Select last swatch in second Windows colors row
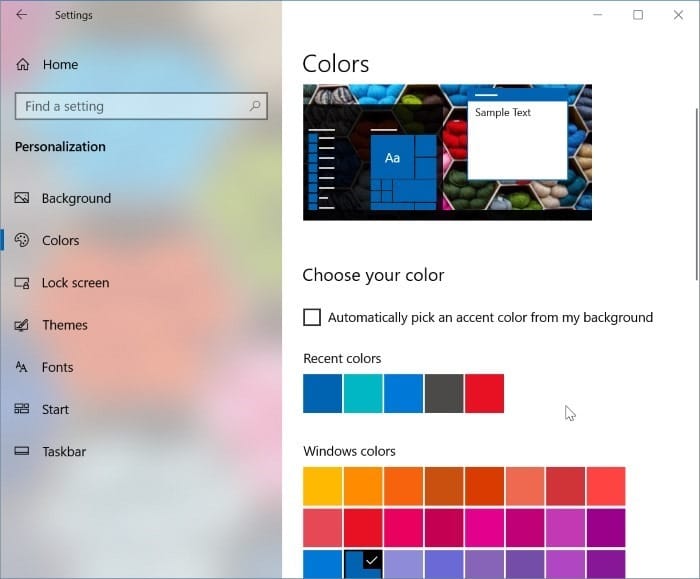 606,528
